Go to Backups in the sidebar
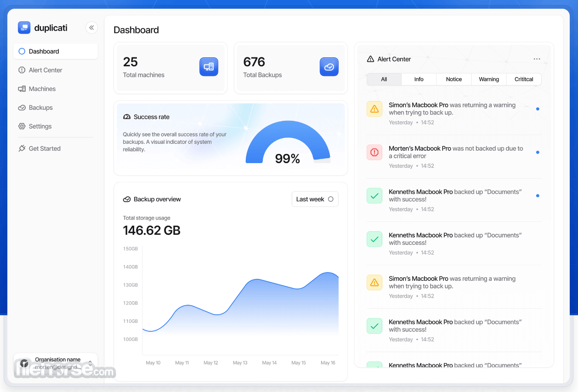578x392 pixels. click(x=56, y=108)
